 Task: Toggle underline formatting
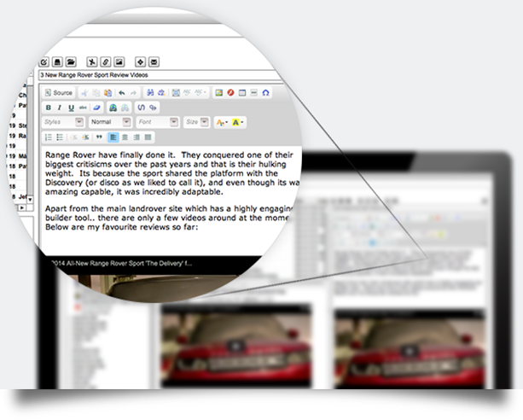pyautogui.click(x=71, y=108)
